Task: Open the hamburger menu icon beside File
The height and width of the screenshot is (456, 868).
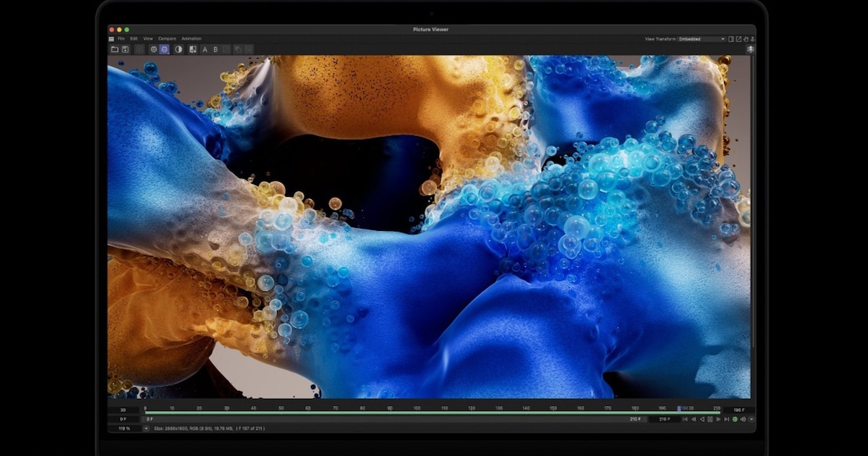Action: tap(111, 39)
